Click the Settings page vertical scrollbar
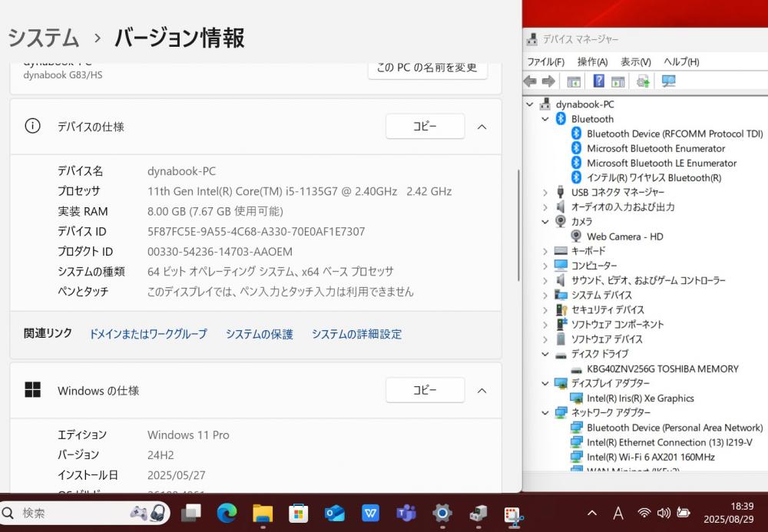 click(x=518, y=225)
